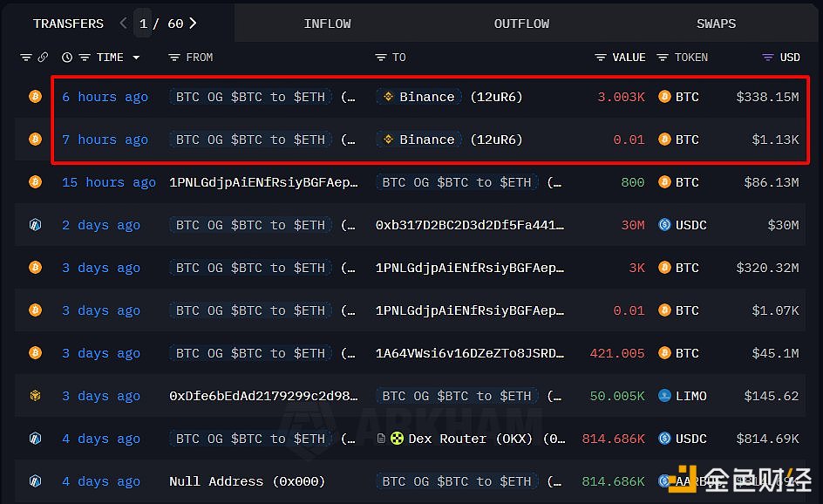Open the USD column filter
The image size is (823, 504).
pos(767,58)
